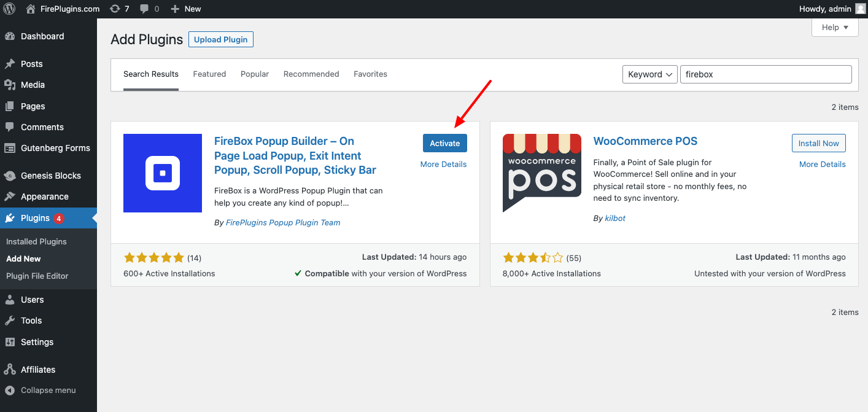Click the '8,000+ Active Installations' text
Image resolution: width=868 pixels, height=412 pixels.
click(552, 274)
